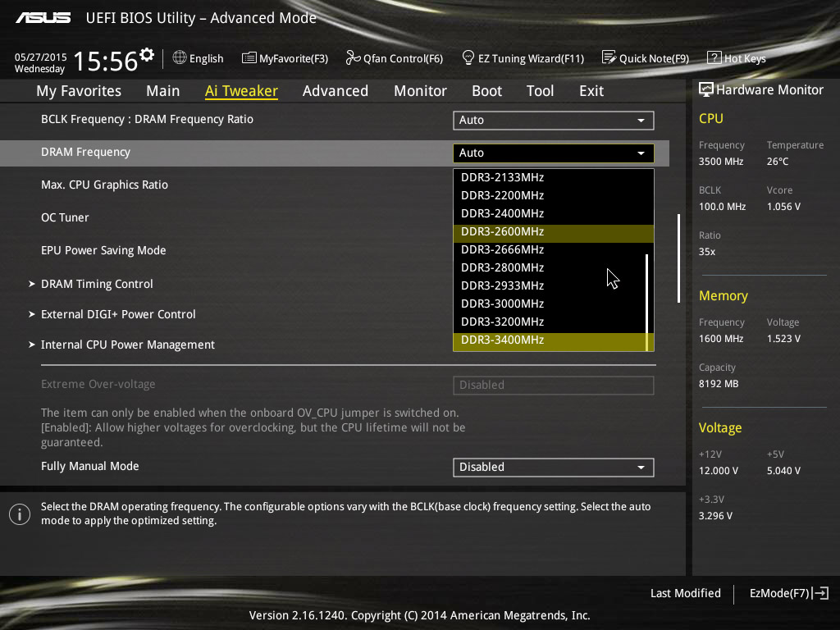The width and height of the screenshot is (840, 630).
Task: Open BCLK Frequency DRAM Ratio dropdown
Action: [554, 121]
